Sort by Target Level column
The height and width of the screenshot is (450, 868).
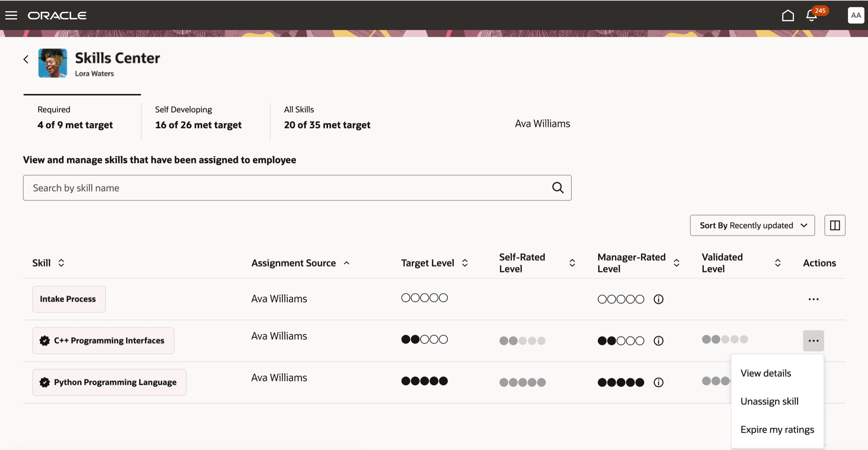click(465, 263)
